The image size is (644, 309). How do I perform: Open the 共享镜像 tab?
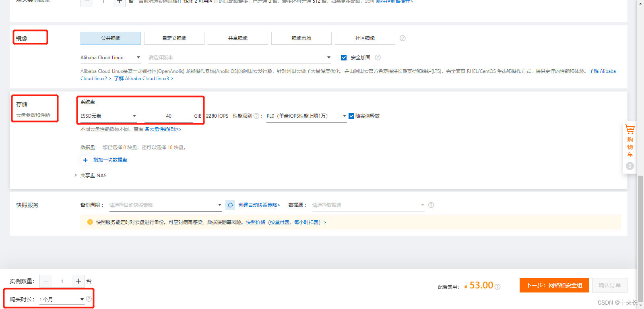238,38
